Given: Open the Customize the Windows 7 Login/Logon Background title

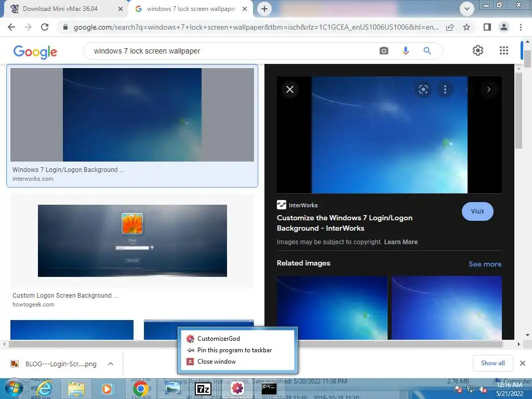Looking at the screenshot, I should click(x=344, y=223).
